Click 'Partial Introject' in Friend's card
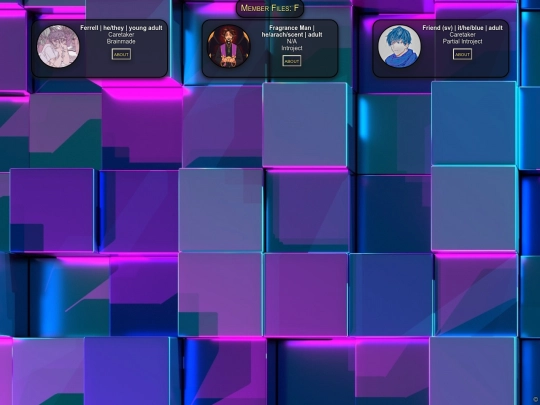This screenshot has width=540, height=405. point(463,41)
